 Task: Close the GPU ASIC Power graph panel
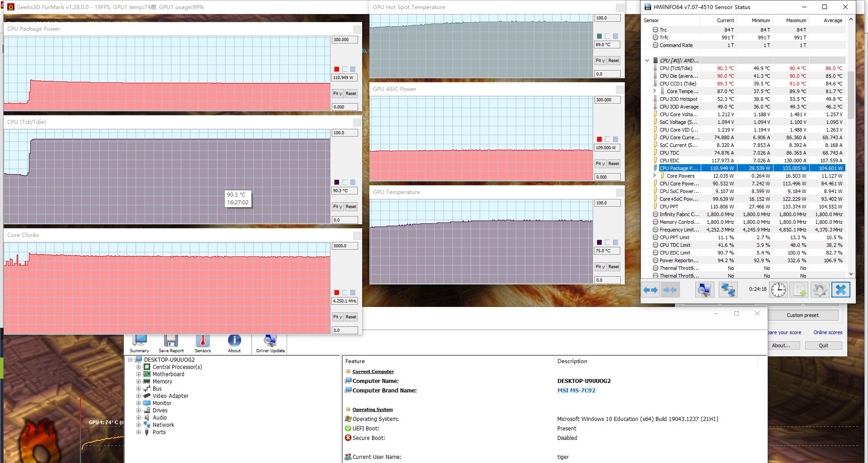620,90
